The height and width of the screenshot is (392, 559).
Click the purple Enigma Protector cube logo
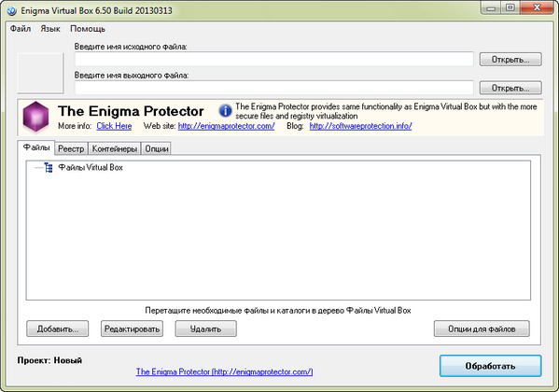[35, 117]
